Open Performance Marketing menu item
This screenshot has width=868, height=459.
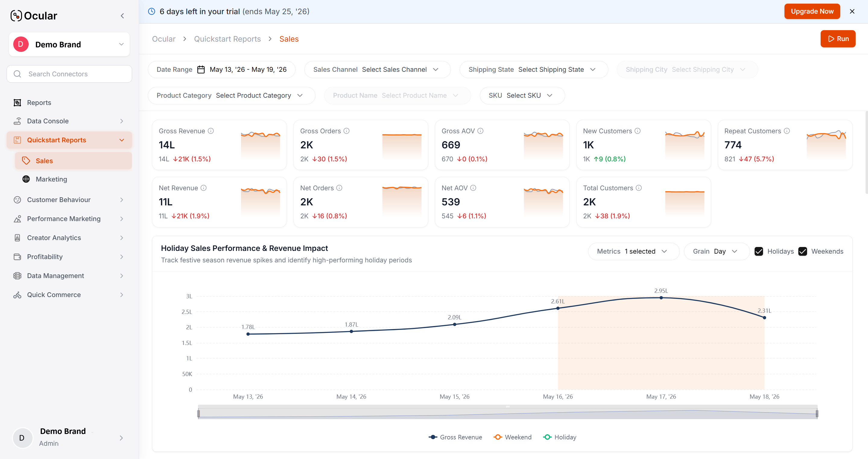(x=69, y=219)
